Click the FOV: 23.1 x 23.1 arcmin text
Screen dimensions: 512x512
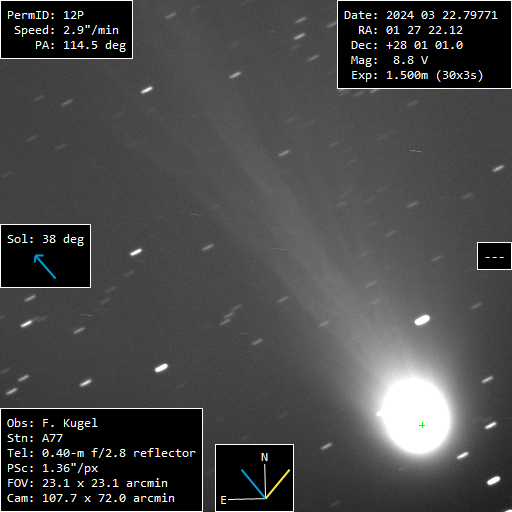(x=87, y=483)
